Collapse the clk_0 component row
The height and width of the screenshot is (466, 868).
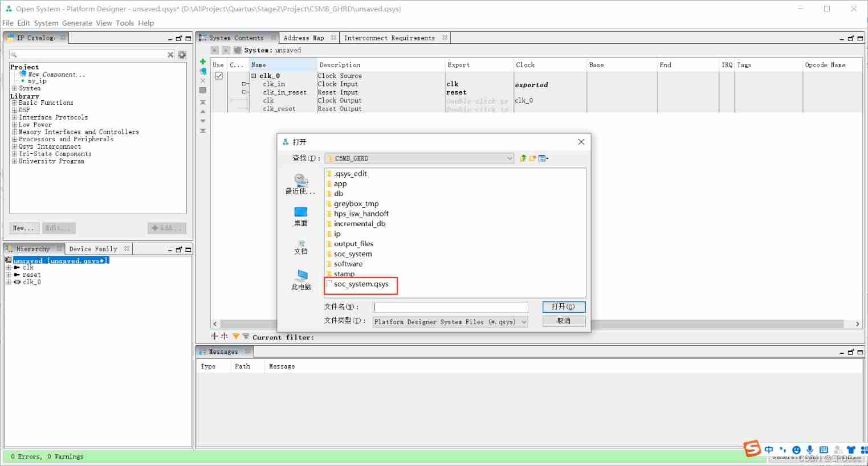(x=254, y=76)
